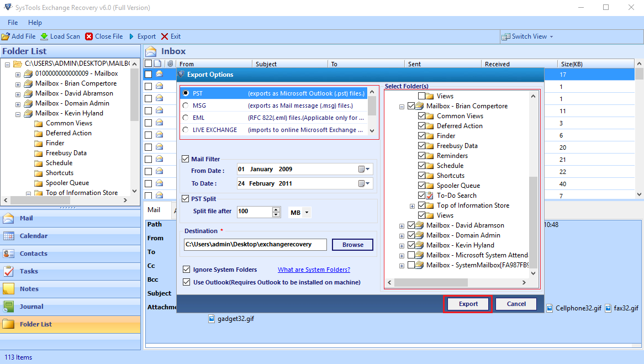644x364 pixels.
Task: Click the Spooler Queue folder icon in Folder List
Action: click(39, 183)
